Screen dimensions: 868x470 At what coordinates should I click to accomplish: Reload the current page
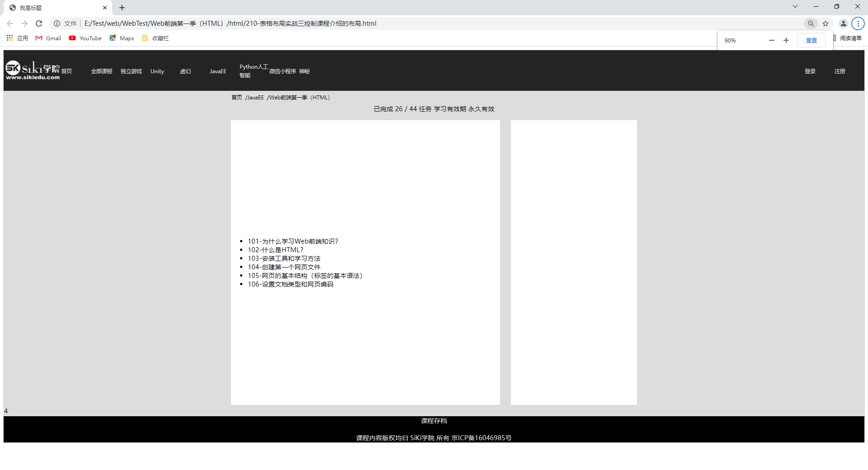39,23
